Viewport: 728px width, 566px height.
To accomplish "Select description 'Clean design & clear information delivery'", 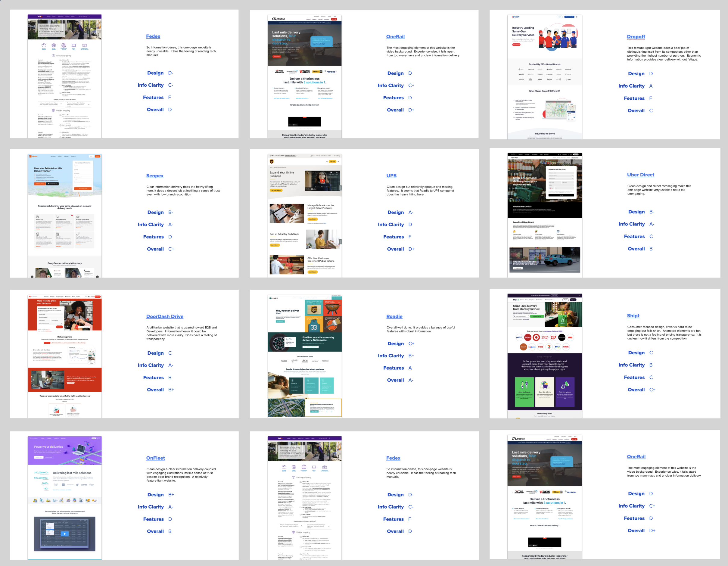I will click(181, 475).
